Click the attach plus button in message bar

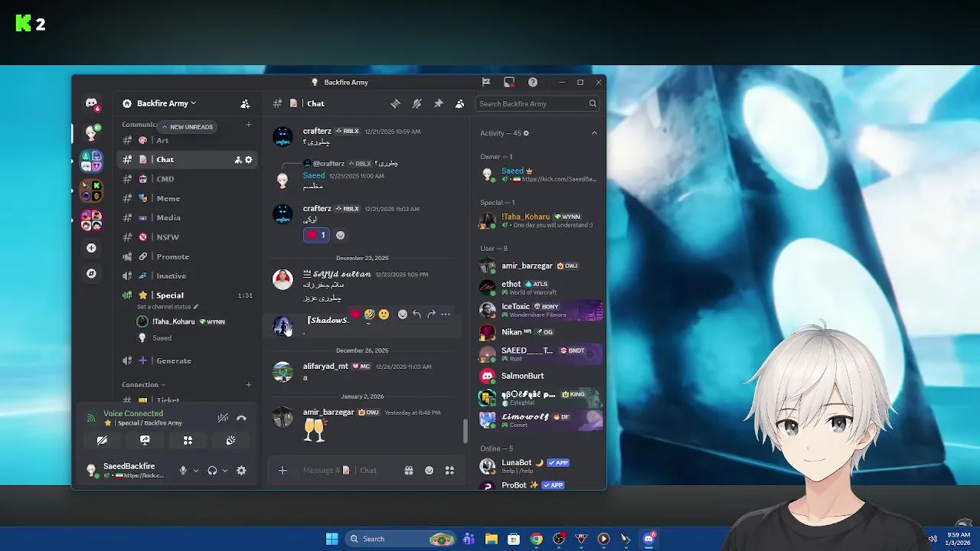pyautogui.click(x=283, y=471)
